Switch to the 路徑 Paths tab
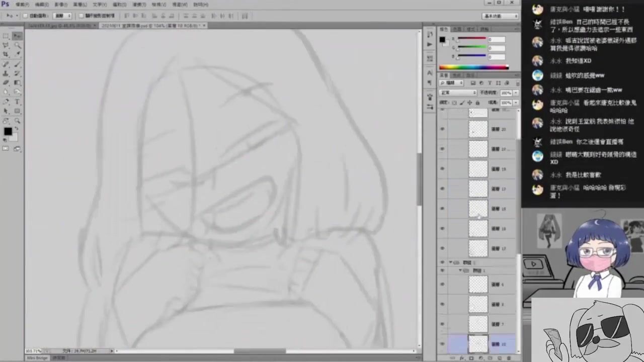The image size is (644, 362). pyautogui.click(x=470, y=75)
